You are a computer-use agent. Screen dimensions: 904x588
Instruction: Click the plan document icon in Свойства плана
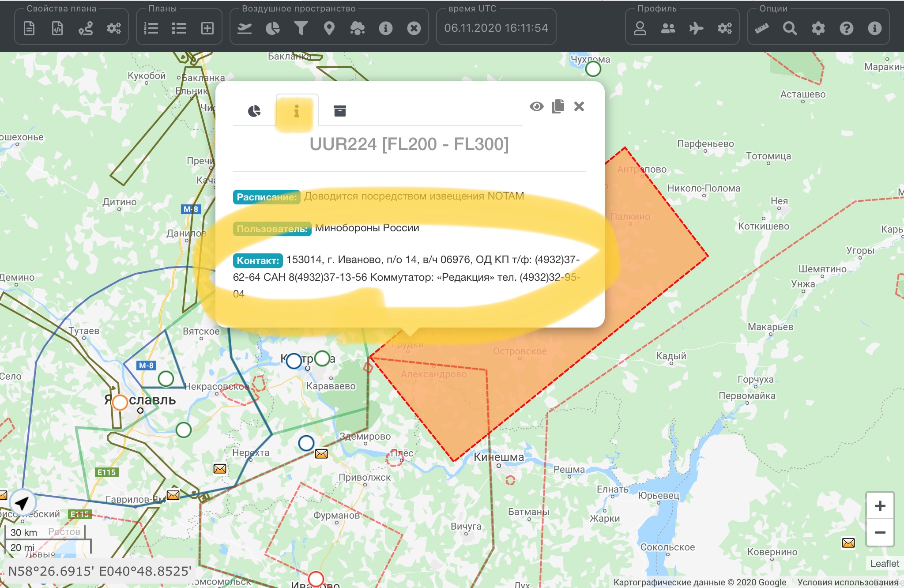tap(29, 29)
